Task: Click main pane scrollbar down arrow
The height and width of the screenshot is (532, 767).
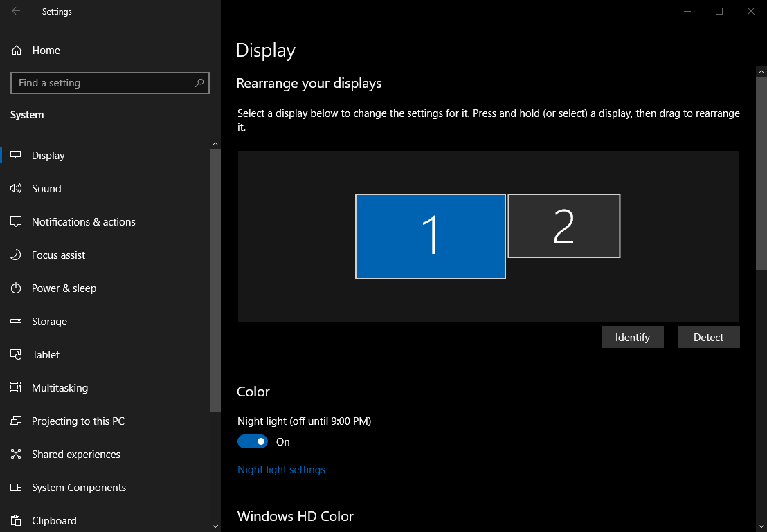Action: (x=761, y=526)
